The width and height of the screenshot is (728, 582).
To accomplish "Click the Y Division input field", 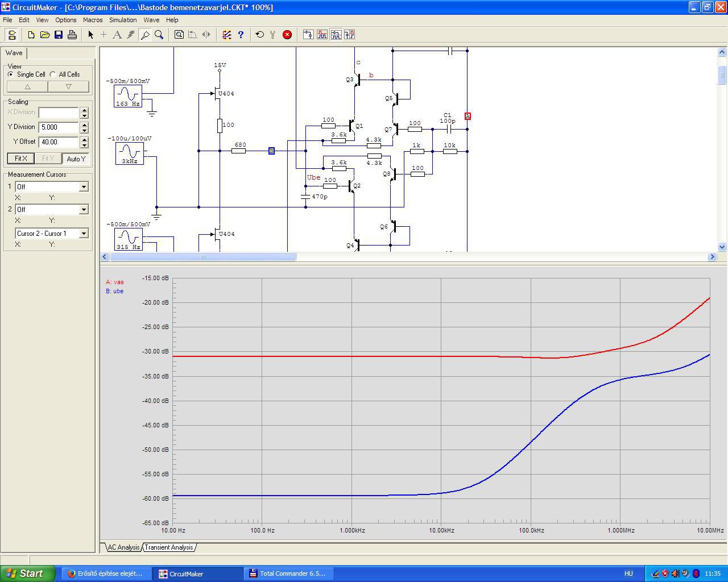I will point(59,127).
